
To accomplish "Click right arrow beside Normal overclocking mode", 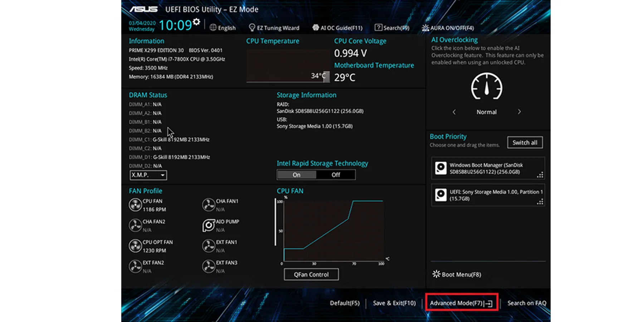I will click(519, 112).
